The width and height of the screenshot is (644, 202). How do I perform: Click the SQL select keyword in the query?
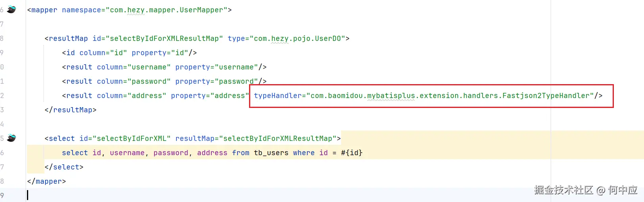point(75,153)
